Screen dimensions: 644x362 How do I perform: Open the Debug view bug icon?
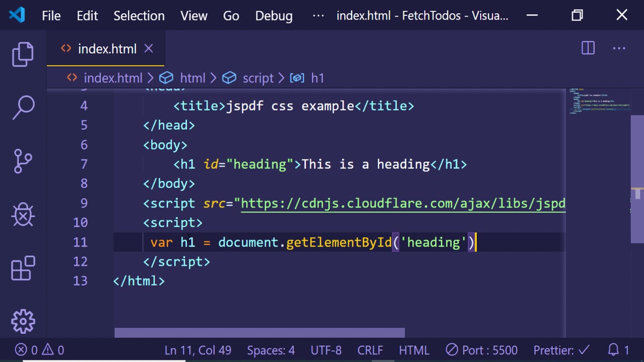point(23,215)
